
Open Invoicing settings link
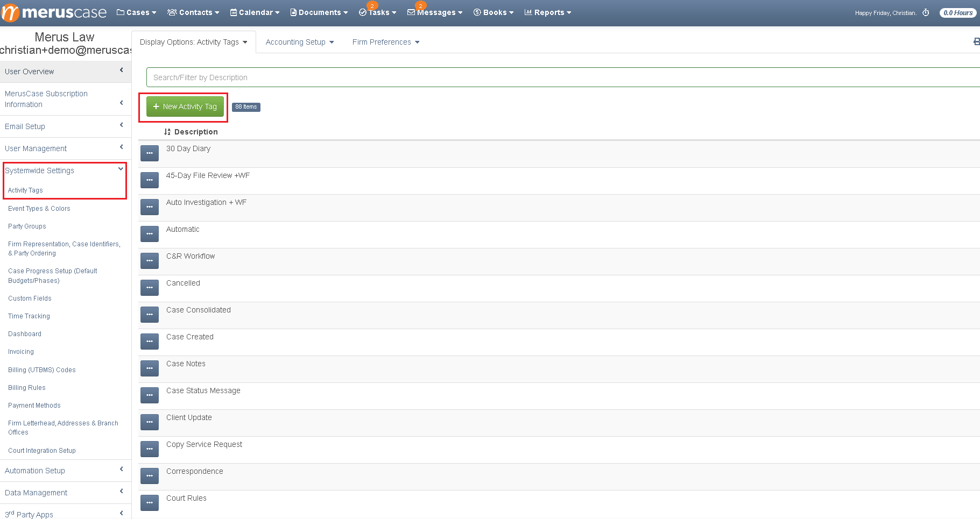21,352
